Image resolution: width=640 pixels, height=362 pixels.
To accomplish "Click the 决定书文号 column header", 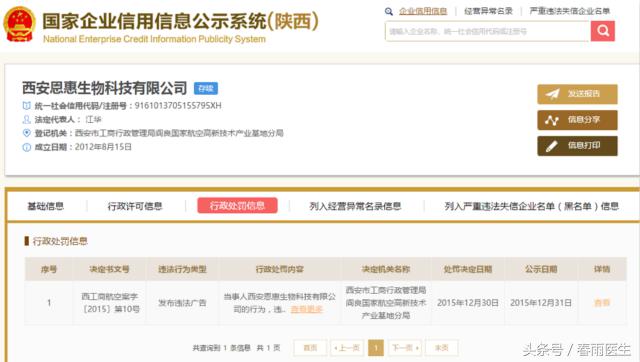I will 109,269.
